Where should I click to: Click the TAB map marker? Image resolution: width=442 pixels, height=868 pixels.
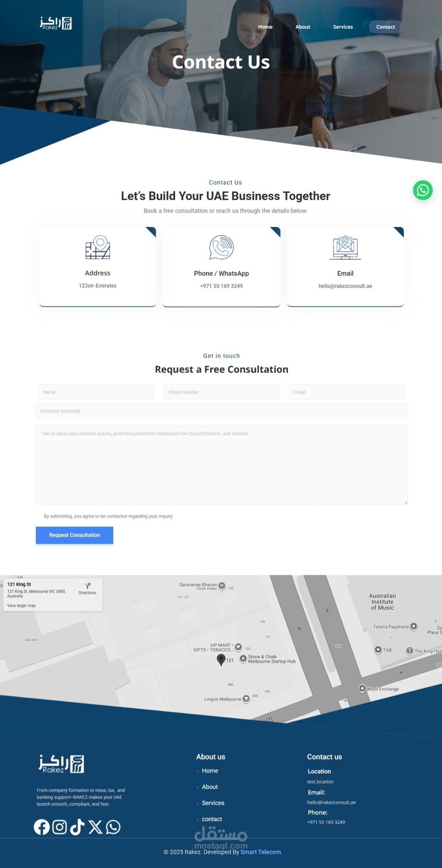[378, 650]
